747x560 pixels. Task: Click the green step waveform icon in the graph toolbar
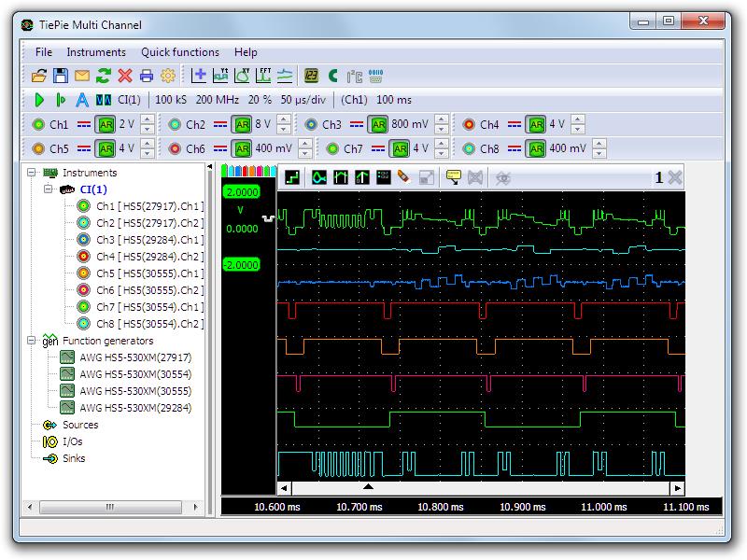(x=292, y=178)
